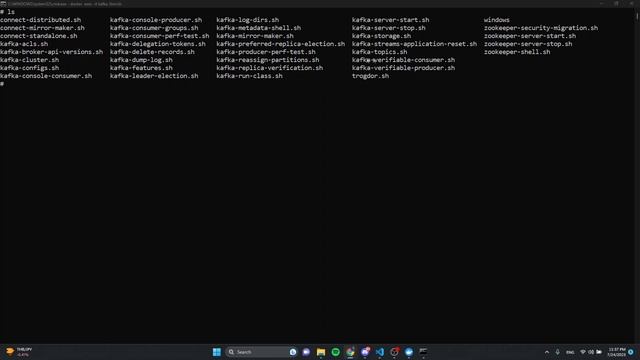Open Visual Studio Code from the taskbar

380,352
